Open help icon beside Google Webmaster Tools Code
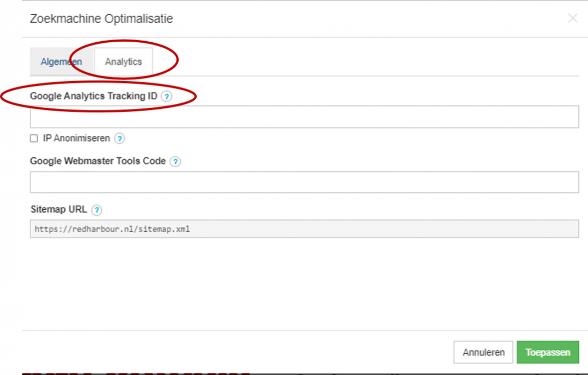The image size is (588, 375). pyautogui.click(x=175, y=162)
